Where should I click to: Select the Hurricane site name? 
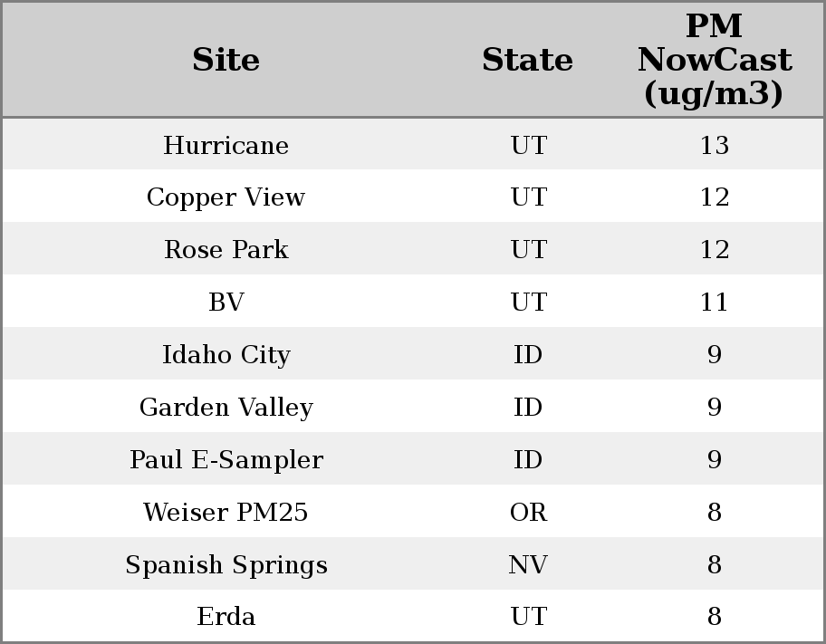[x=226, y=146]
